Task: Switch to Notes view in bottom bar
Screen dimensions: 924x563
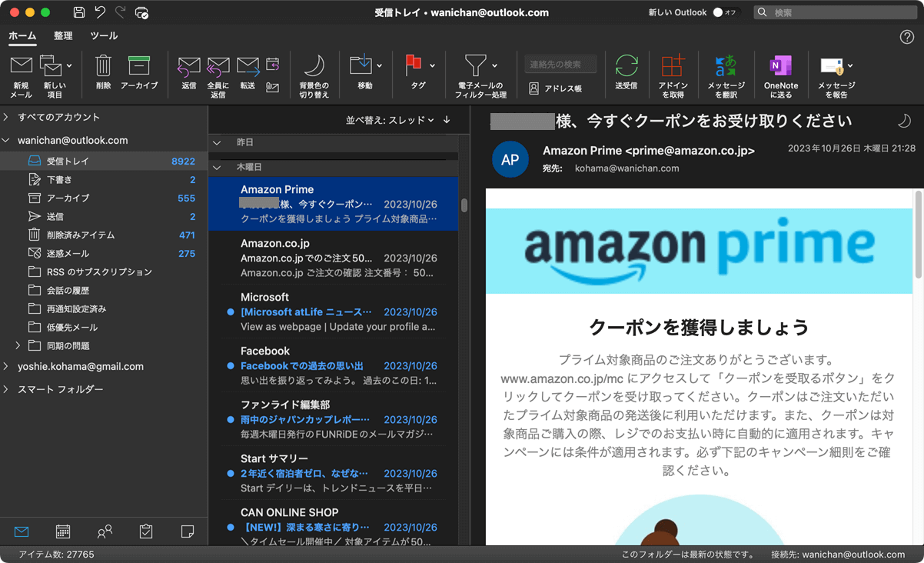Action: point(187,531)
